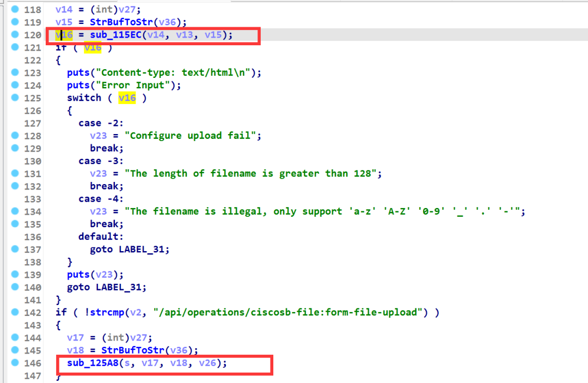Toggle breakpoint dot on line 142

15,312
